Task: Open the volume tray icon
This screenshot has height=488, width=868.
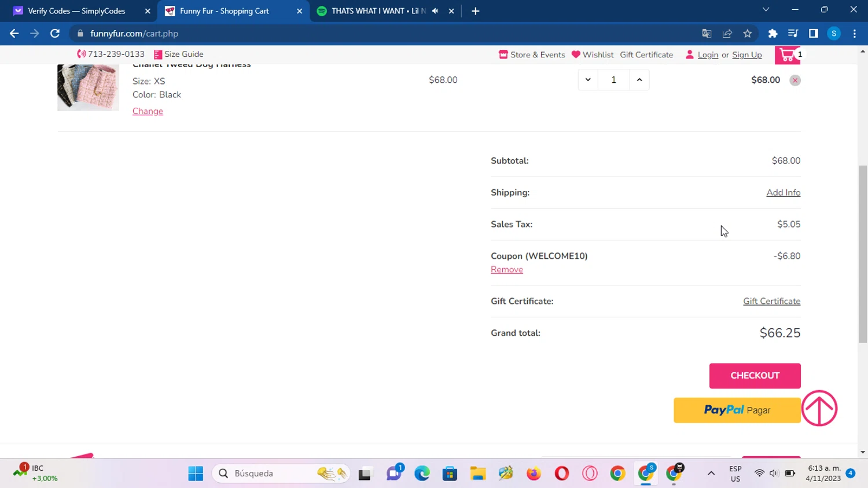Action: click(x=774, y=474)
